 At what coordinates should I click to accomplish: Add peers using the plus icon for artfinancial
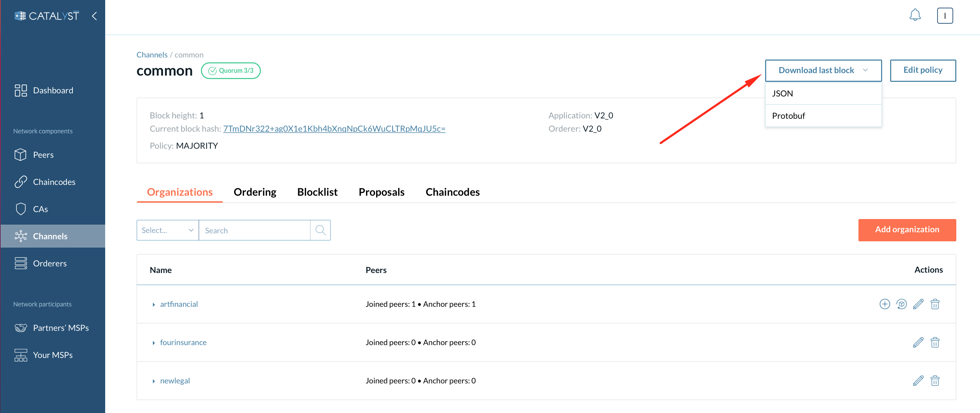click(885, 304)
